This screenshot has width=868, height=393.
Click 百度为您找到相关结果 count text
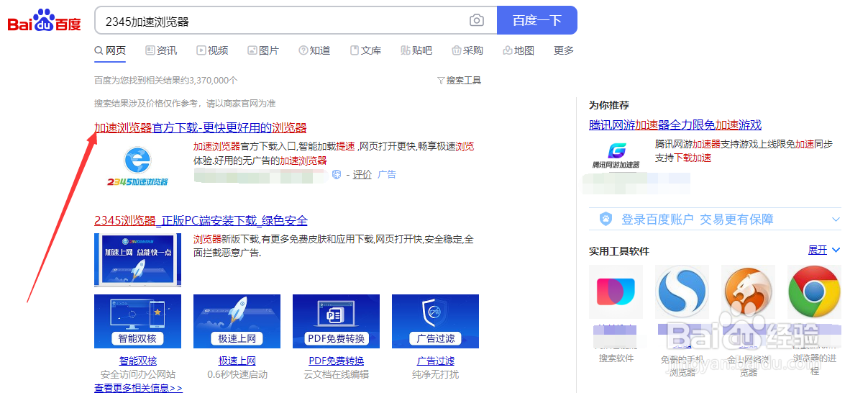point(166,81)
